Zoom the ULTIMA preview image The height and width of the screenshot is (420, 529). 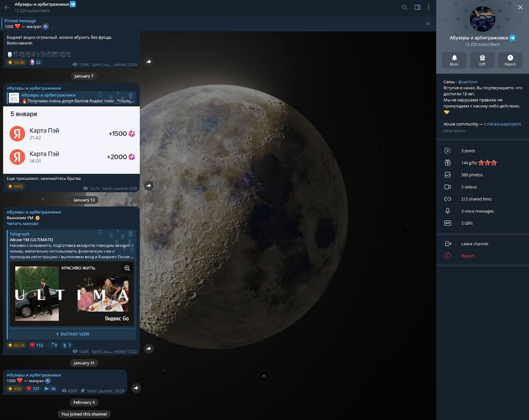pyautogui.click(x=127, y=268)
